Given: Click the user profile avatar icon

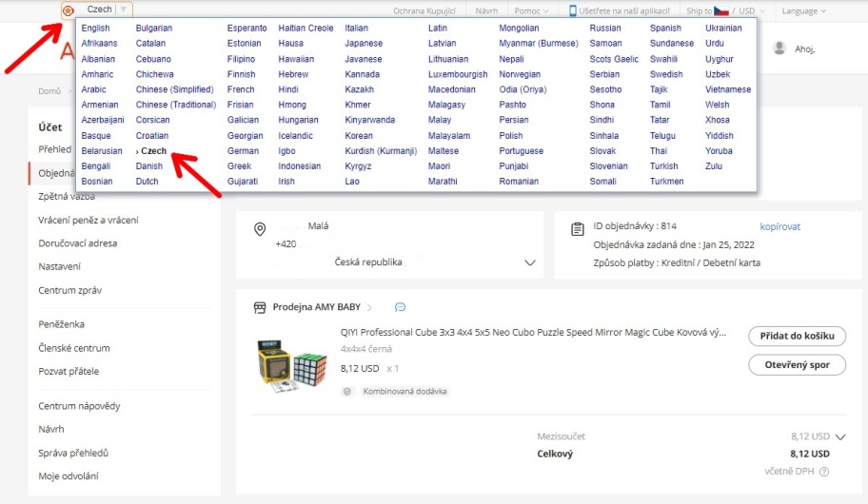Looking at the screenshot, I should pyautogui.click(x=779, y=48).
